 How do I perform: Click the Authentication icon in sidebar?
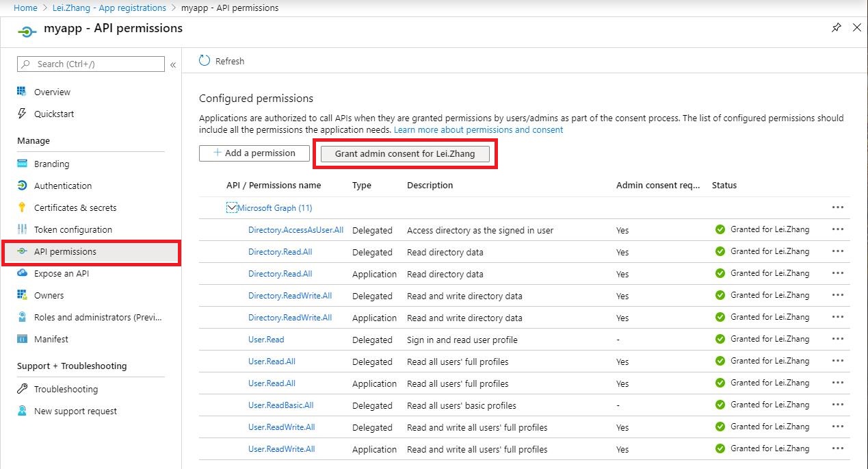[21, 186]
